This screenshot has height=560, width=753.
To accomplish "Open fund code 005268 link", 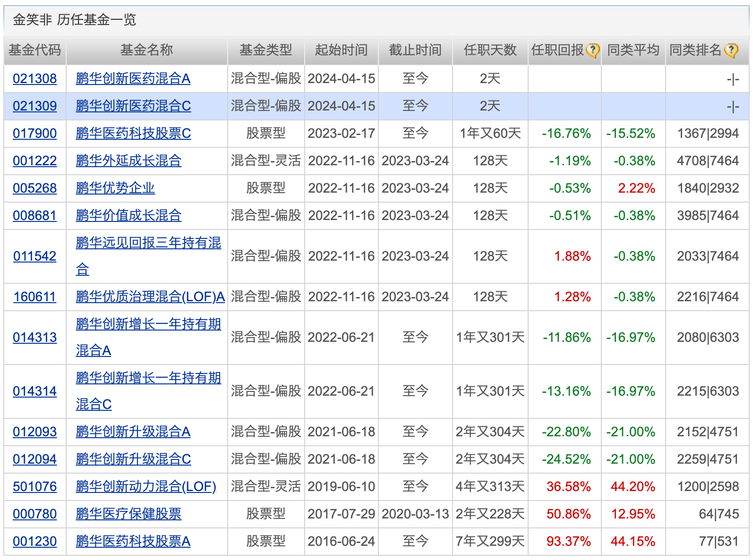I will click(x=35, y=188).
